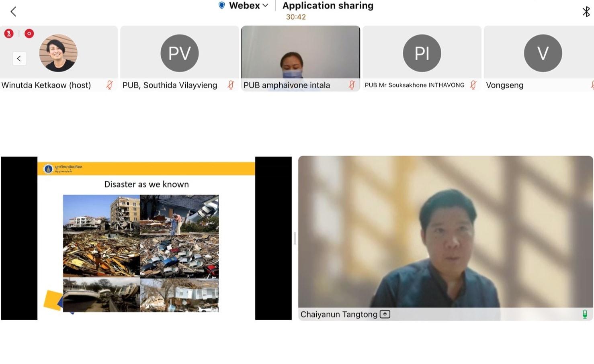
Task: Expand the Webex dropdown chevron
Action: (x=265, y=6)
